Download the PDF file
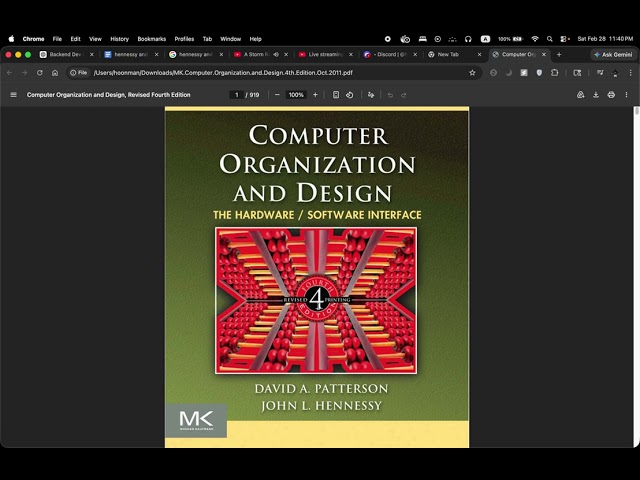Screen dimensions: 640x480 pyautogui.click(x=596, y=95)
